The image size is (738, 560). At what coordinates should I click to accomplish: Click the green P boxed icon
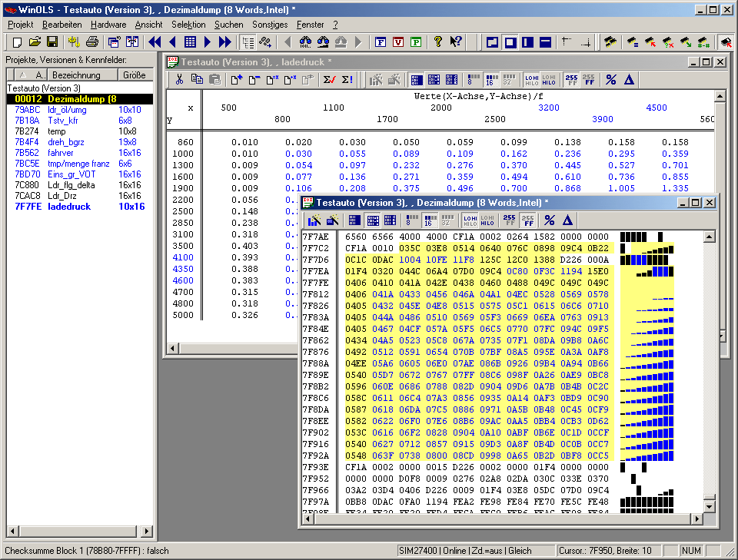(416, 42)
